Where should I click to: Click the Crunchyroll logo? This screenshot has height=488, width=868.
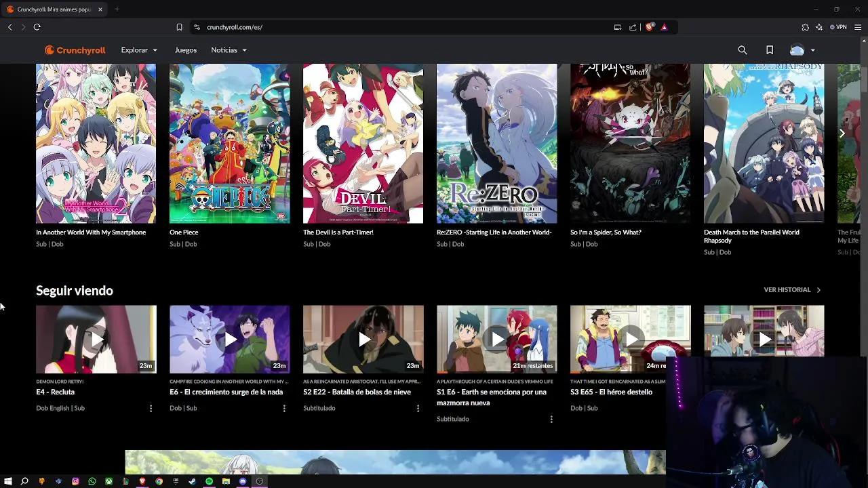click(x=75, y=49)
